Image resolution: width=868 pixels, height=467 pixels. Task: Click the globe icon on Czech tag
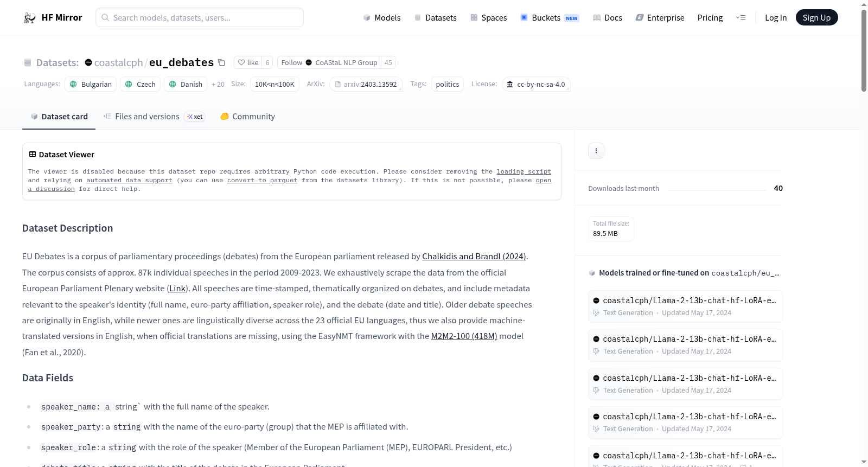[x=129, y=84]
